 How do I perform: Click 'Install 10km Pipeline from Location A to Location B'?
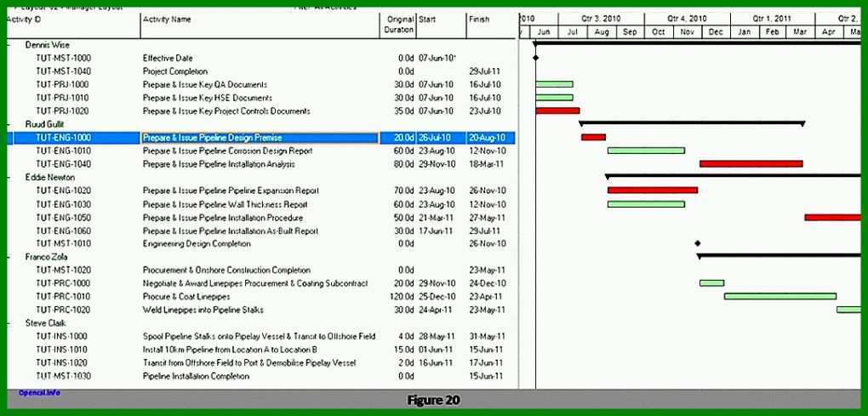pyautogui.click(x=230, y=350)
